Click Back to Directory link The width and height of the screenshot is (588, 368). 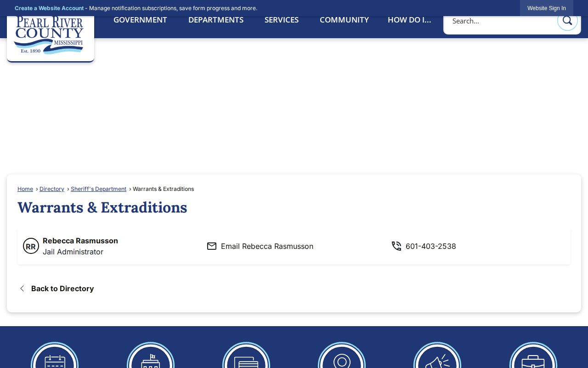click(x=62, y=288)
